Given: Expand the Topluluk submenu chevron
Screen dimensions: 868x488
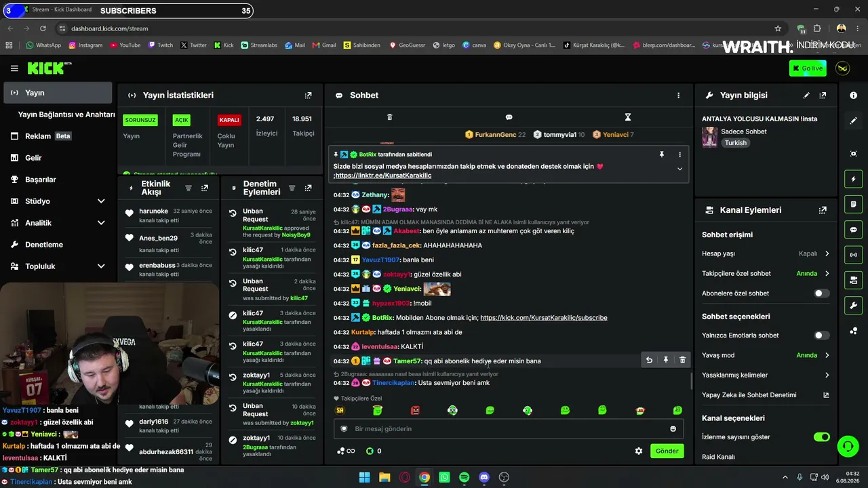Looking at the screenshot, I should point(101,266).
